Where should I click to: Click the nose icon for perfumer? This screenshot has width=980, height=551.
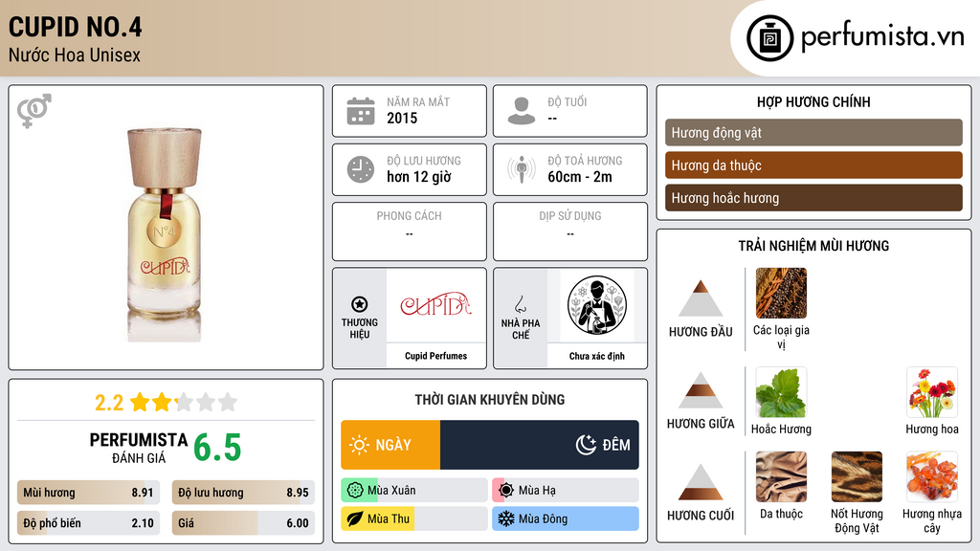click(520, 304)
